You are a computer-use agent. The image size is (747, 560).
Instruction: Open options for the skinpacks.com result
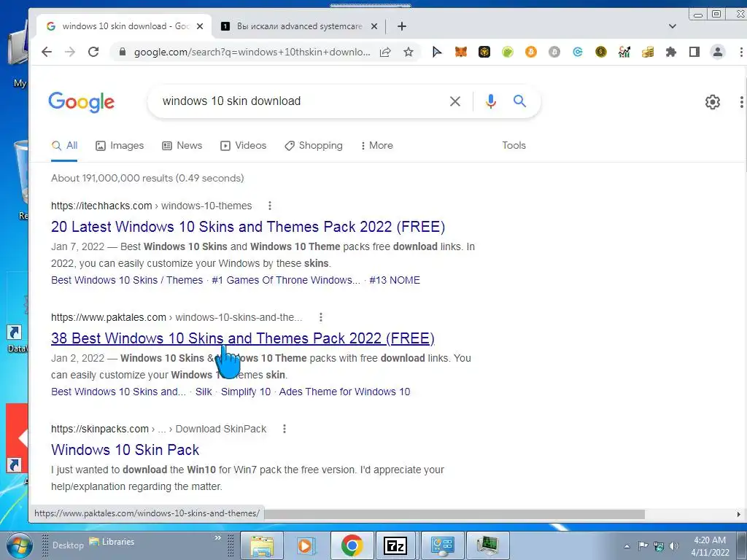(285, 429)
